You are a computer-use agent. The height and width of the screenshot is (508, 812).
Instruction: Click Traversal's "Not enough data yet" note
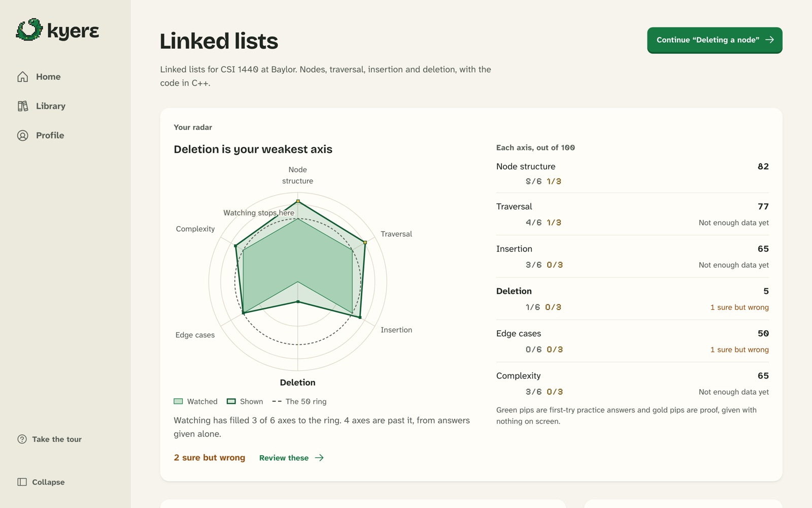(734, 223)
